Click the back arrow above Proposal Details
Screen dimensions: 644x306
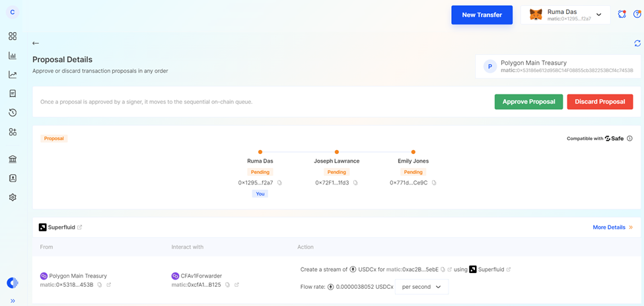pyautogui.click(x=36, y=44)
